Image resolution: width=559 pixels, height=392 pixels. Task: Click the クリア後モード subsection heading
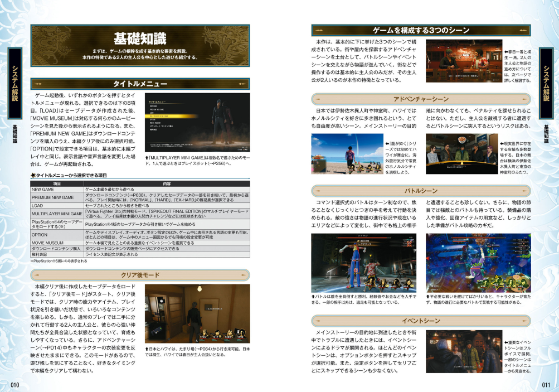140,275
